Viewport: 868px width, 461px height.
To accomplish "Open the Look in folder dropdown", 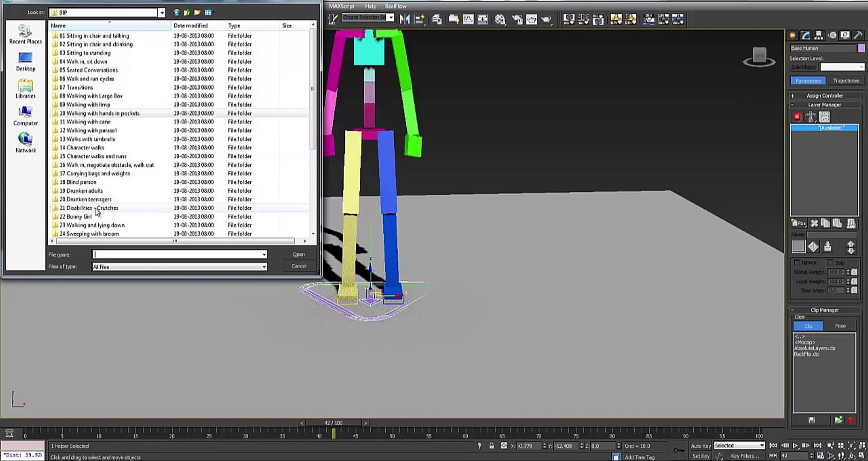I will click(161, 13).
